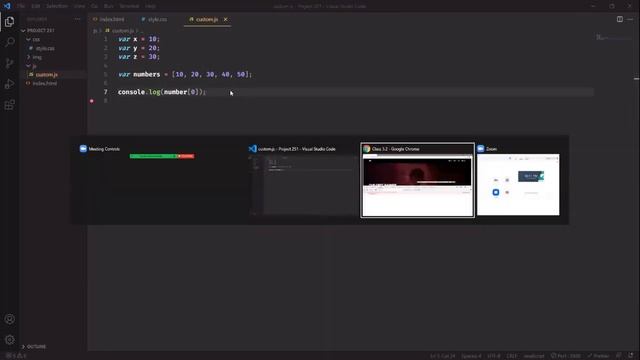Screen dimensions: 640x360
Task: Click the CRLF end-of-line status item
Action: [511, 356]
